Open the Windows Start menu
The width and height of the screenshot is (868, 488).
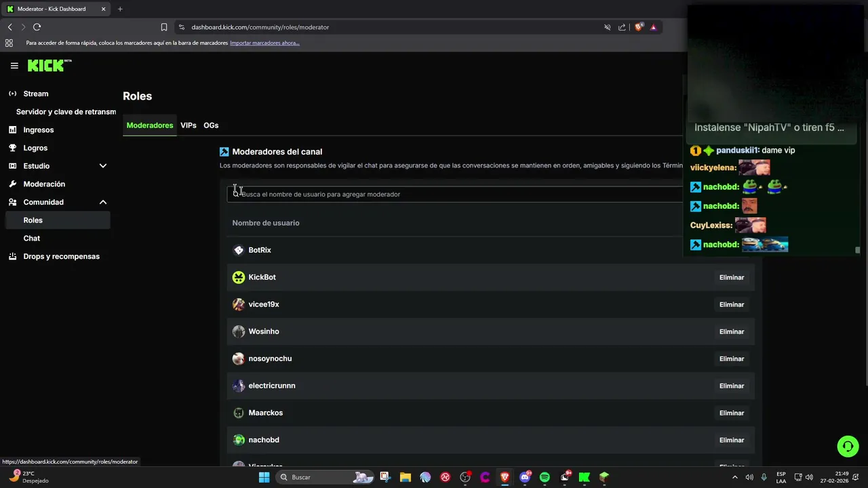pos(264,477)
